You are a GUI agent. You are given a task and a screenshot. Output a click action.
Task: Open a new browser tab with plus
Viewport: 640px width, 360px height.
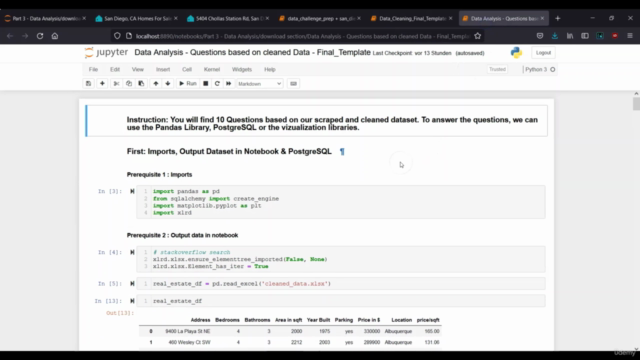click(558, 18)
